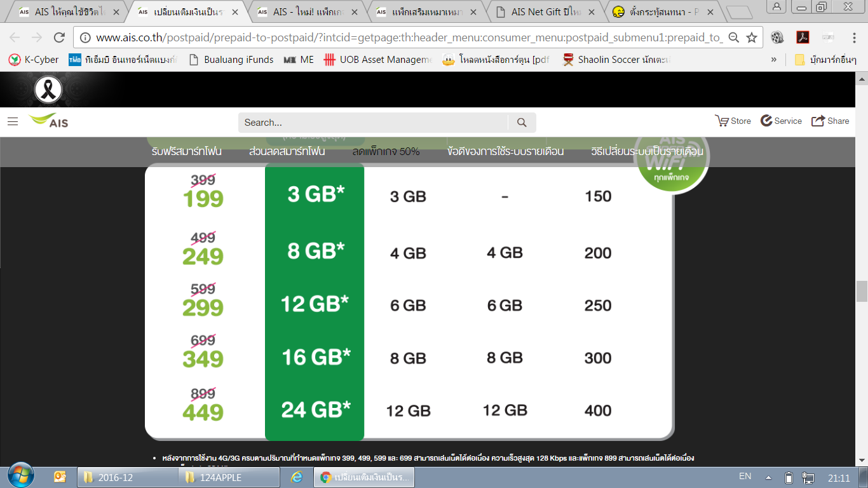Click the taskbar clock 21:11

click(x=839, y=478)
